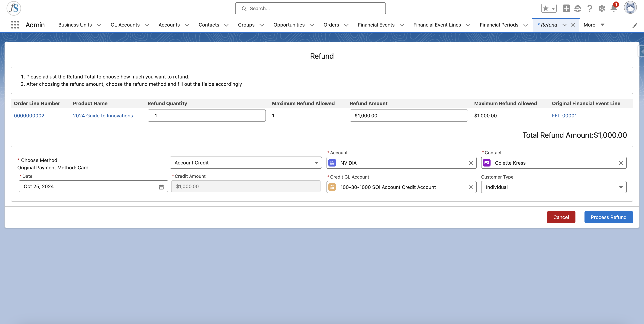644x324 pixels.
Task: Open order line 0000000002 link
Action: point(29,116)
